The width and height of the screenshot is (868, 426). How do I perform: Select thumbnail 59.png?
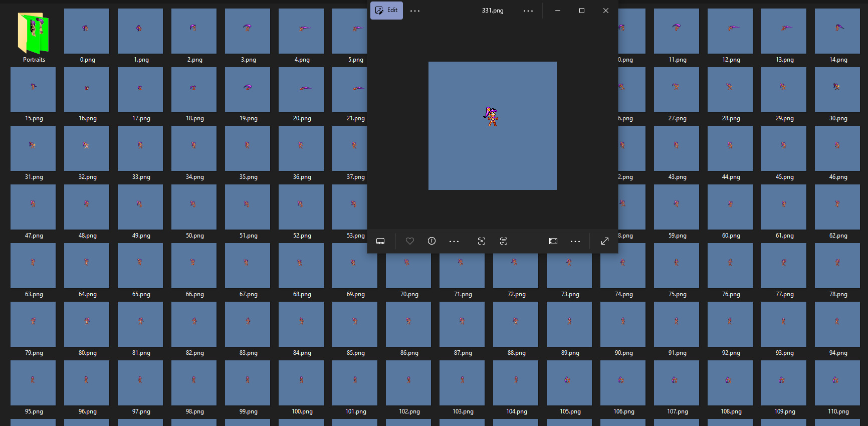pos(677,207)
